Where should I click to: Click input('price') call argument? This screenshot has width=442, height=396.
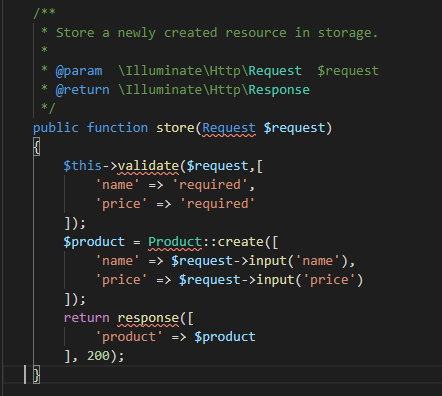point(329,280)
